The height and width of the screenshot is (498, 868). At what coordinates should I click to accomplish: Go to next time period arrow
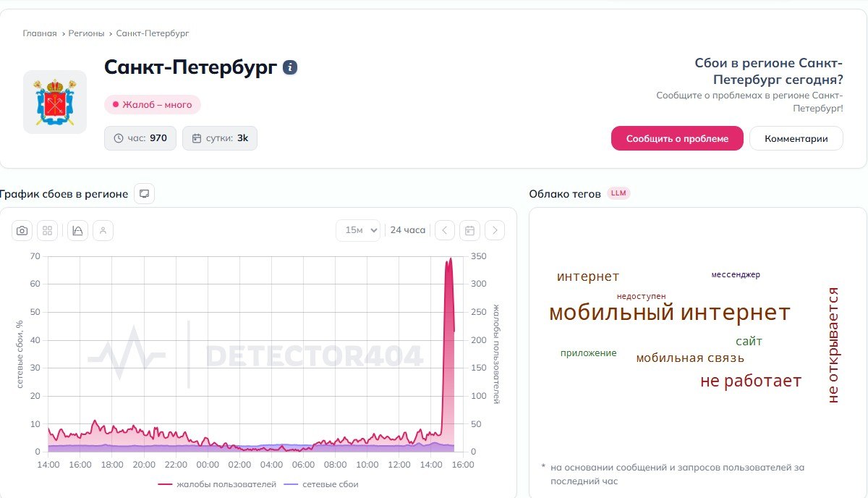[495, 230]
